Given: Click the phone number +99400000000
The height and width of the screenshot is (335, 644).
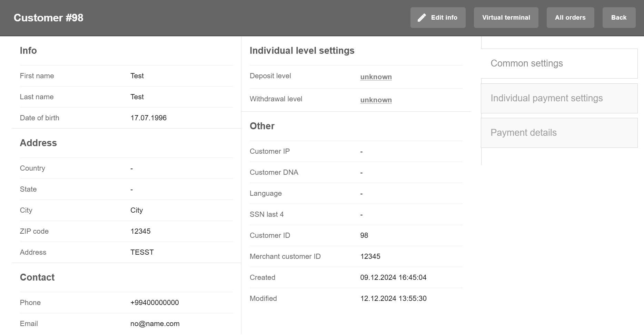Looking at the screenshot, I should 155,303.
